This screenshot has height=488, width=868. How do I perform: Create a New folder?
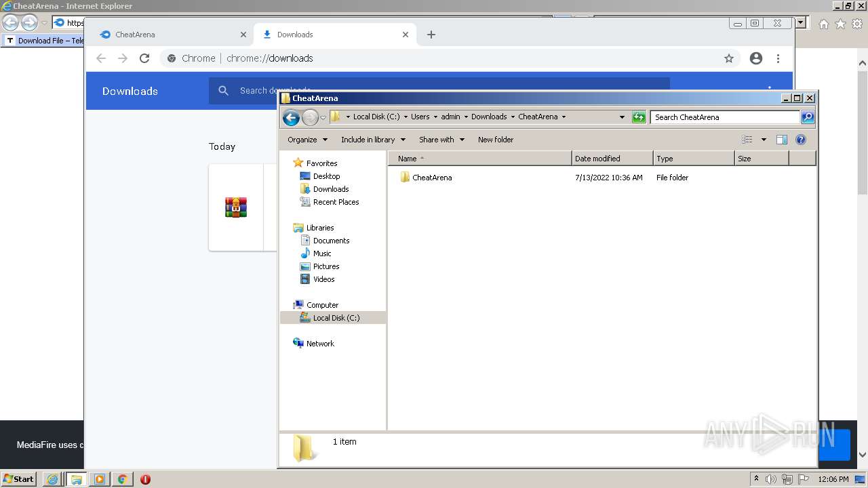tap(496, 140)
